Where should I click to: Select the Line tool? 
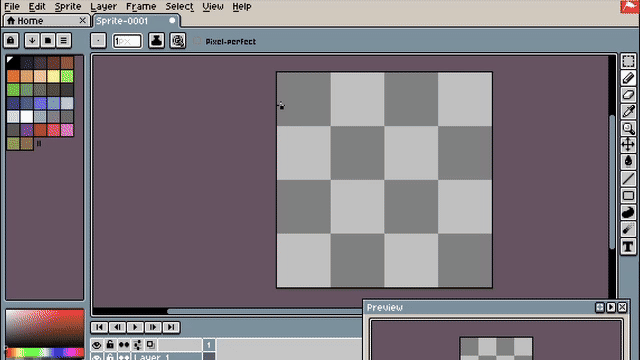[628, 178]
